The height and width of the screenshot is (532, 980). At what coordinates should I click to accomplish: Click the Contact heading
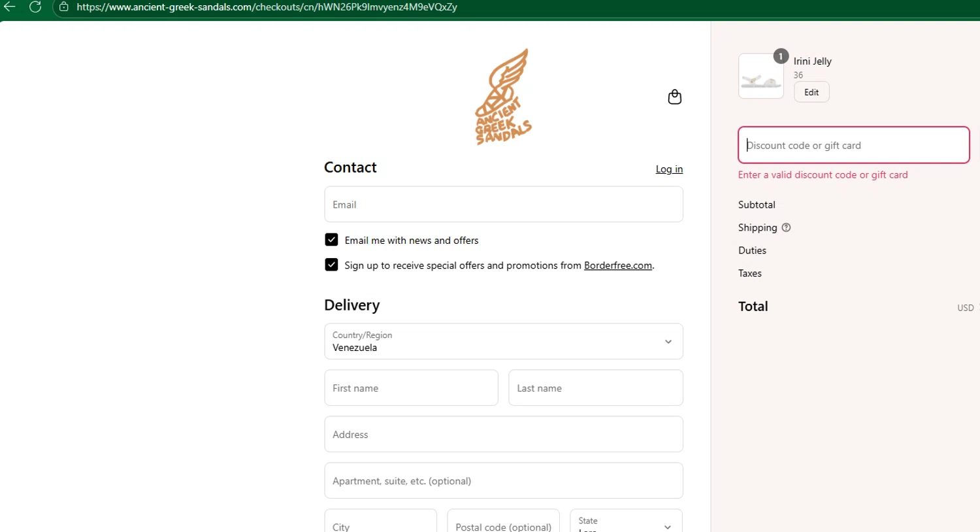click(350, 167)
